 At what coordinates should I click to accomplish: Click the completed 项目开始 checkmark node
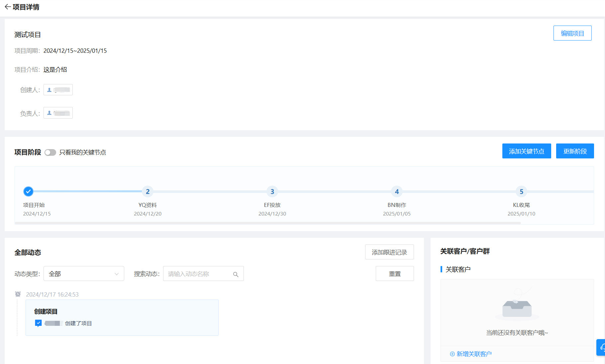(28, 191)
